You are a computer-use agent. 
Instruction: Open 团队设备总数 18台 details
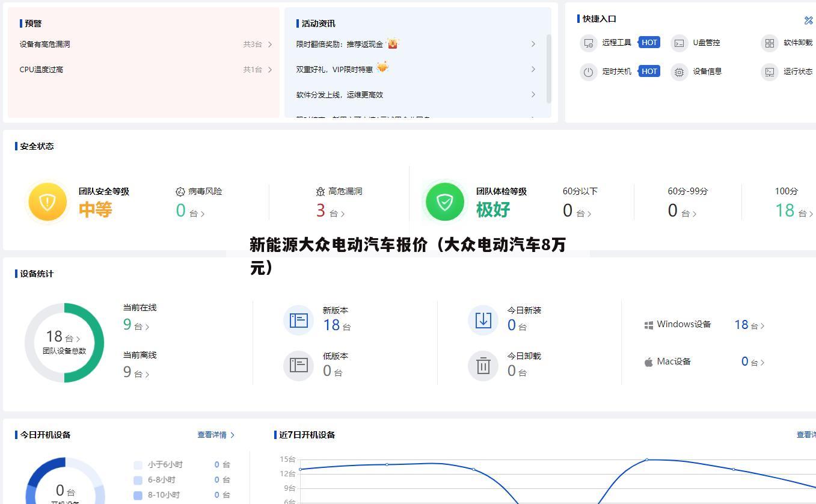click(x=63, y=337)
